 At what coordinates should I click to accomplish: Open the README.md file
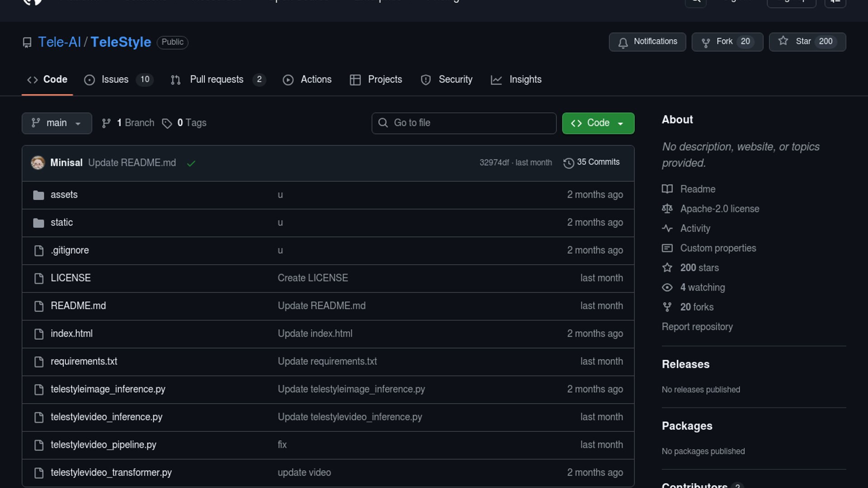coord(78,306)
